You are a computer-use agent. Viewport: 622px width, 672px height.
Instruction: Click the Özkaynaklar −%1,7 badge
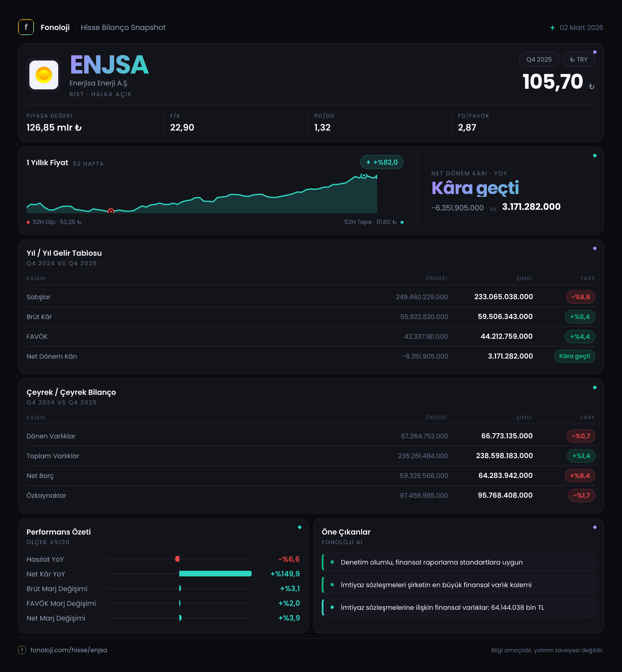point(582,496)
